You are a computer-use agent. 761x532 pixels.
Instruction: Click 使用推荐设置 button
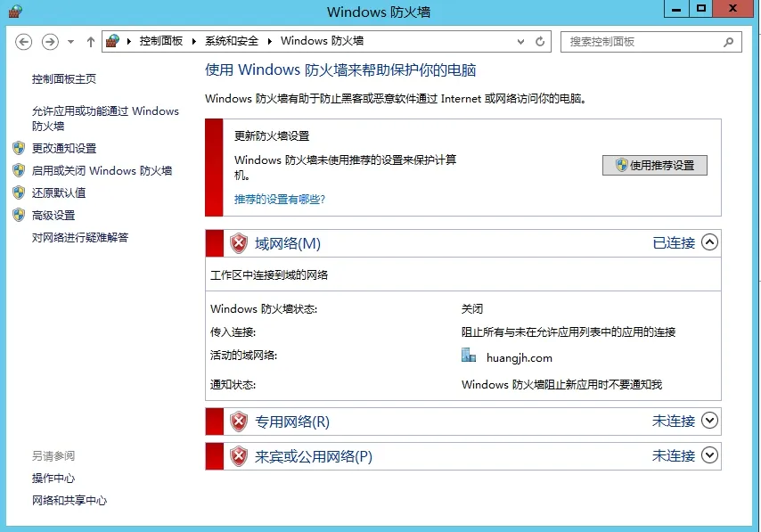[655, 166]
